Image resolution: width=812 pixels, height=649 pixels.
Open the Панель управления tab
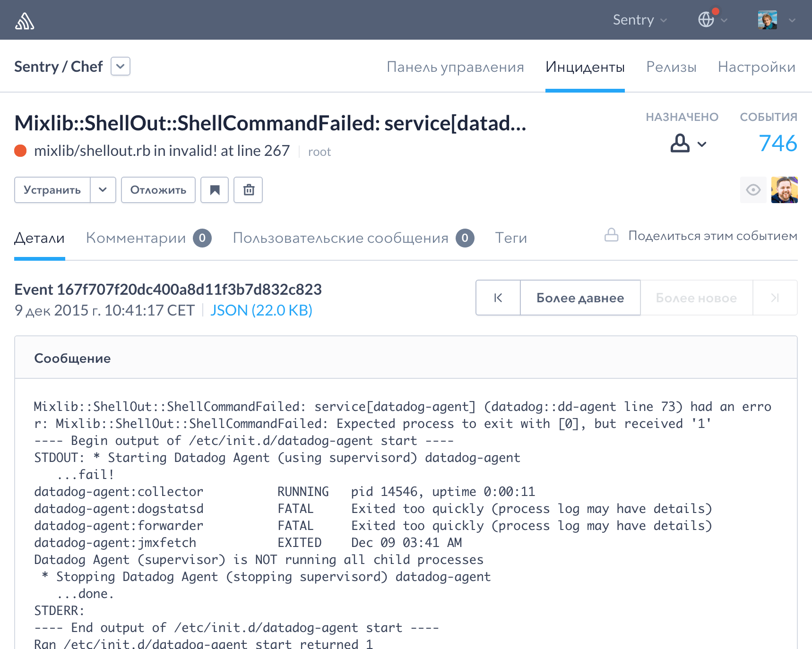(x=455, y=67)
